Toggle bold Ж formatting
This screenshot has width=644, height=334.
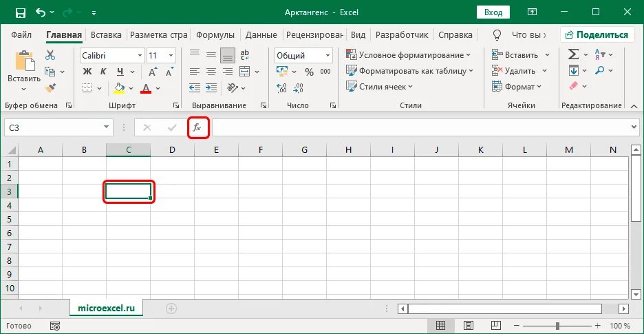pos(87,72)
